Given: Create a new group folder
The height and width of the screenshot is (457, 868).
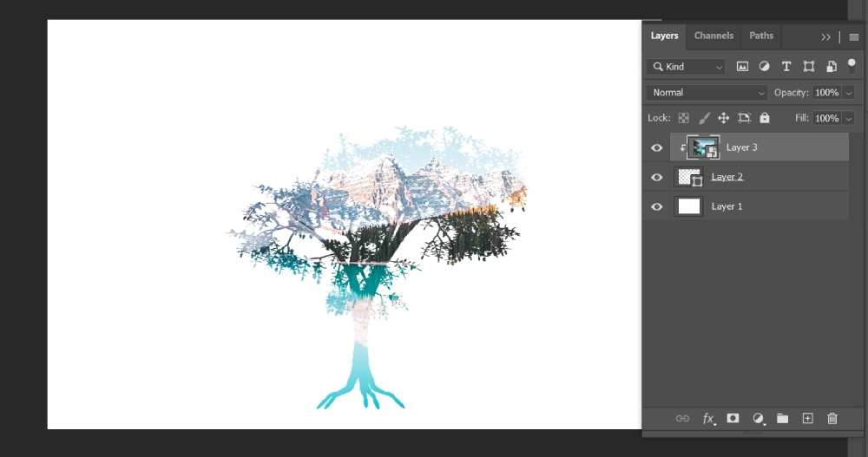Looking at the screenshot, I should pyautogui.click(x=782, y=418).
